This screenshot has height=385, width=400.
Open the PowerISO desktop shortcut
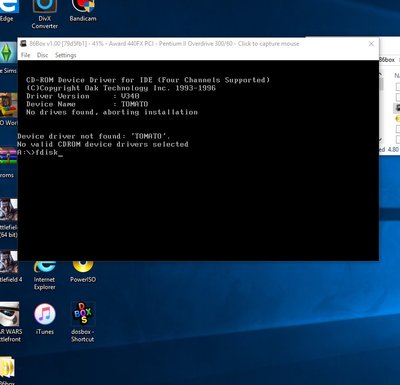(83, 272)
